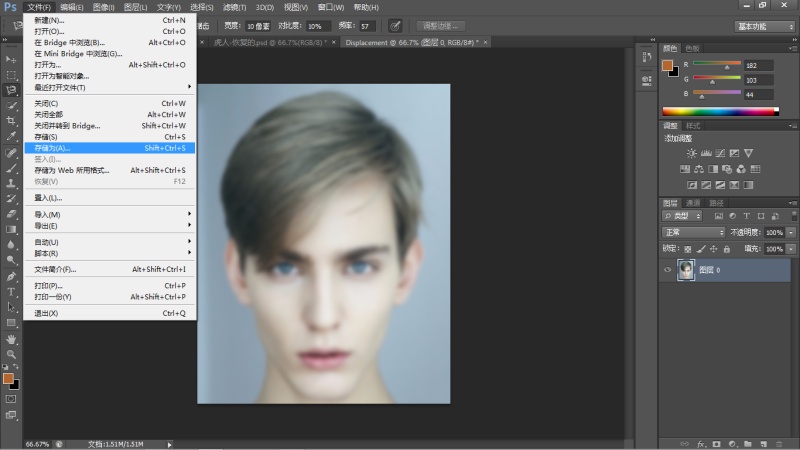Open the 滤镜(T) menu
This screenshot has width=800, height=450.
click(234, 7)
